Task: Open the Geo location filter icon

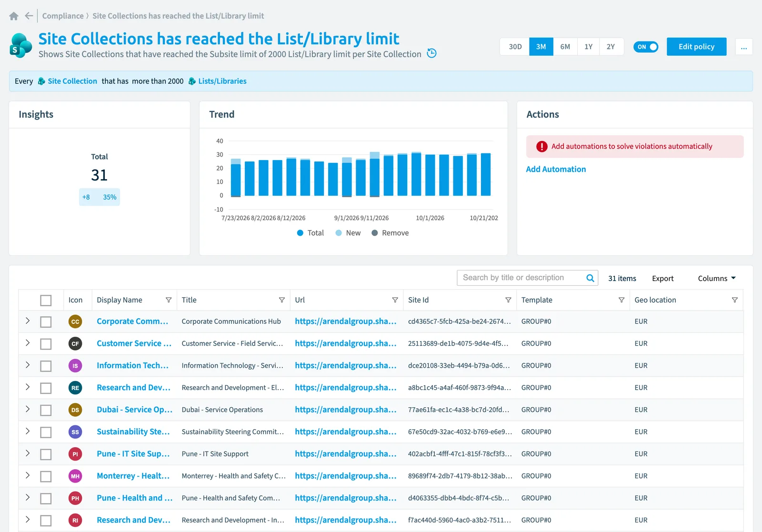Action: 735,300
